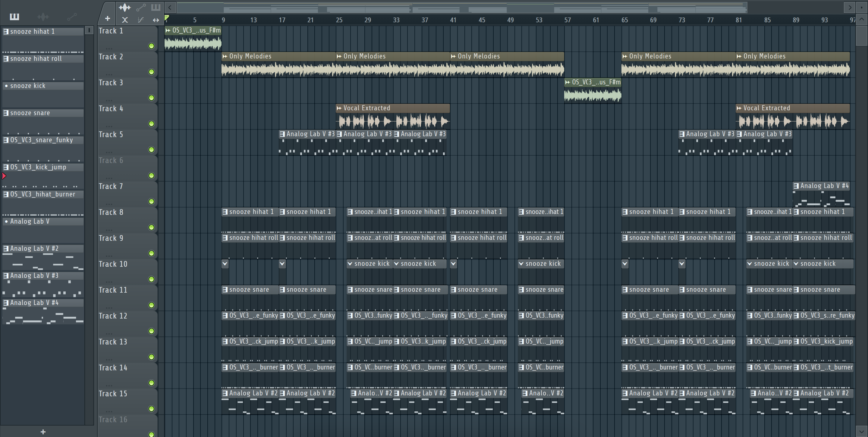Screen dimensions: 868x437
Task: Mute Track 1 with its green LED
Action: (x=151, y=46)
